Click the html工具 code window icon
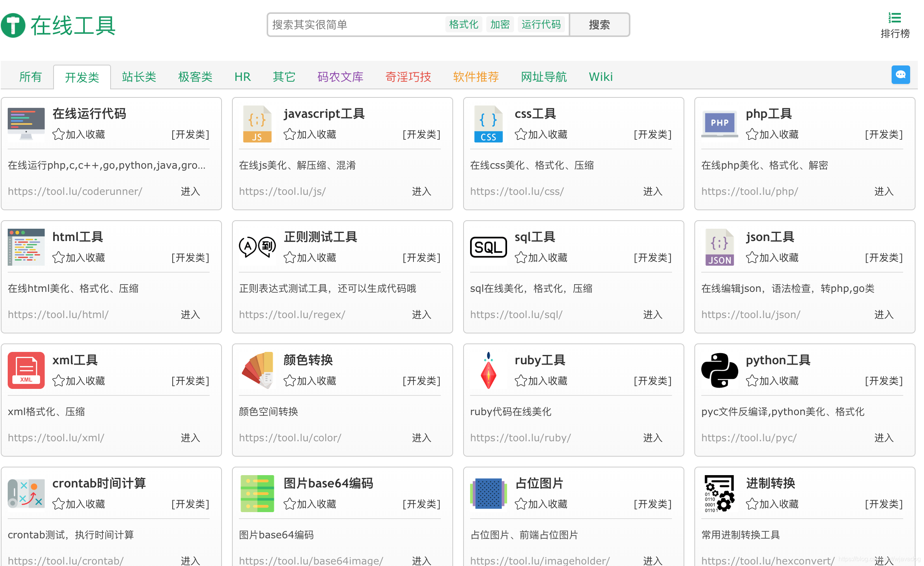 (x=26, y=247)
